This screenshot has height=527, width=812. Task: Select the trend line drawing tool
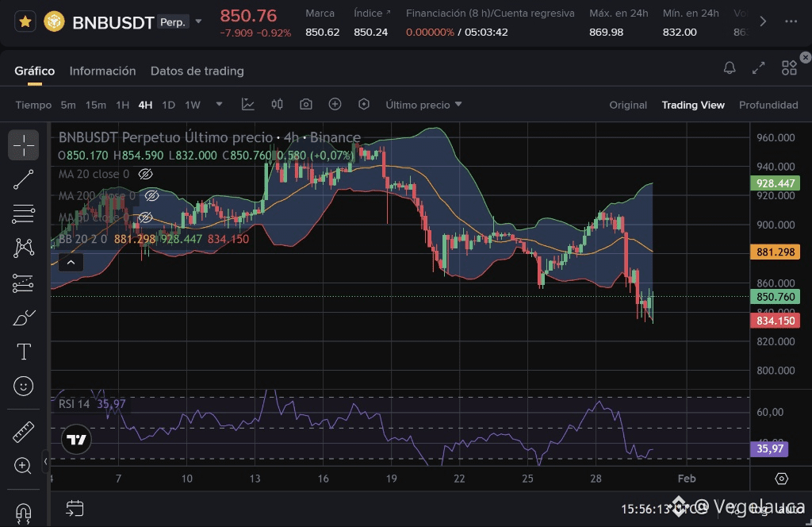pos(24,180)
